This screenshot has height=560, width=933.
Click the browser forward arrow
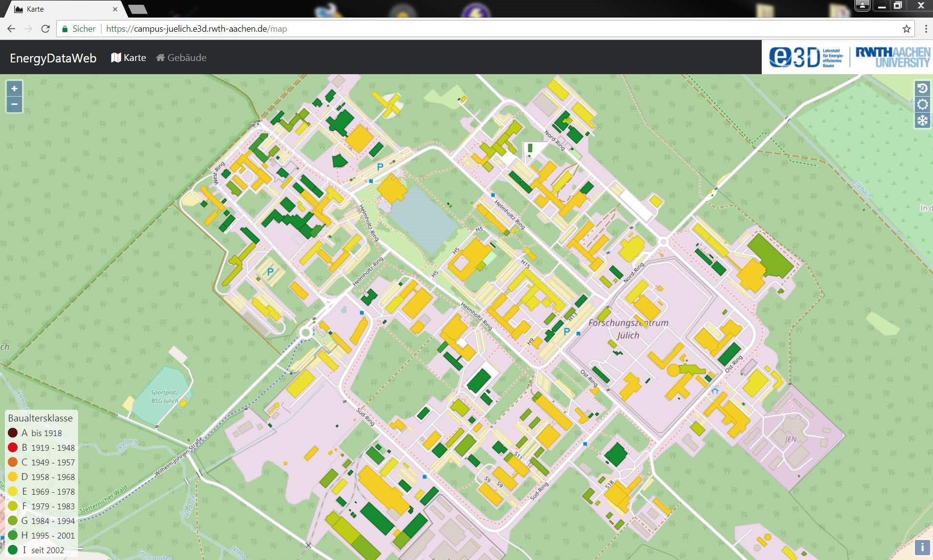(x=28, y=29)
